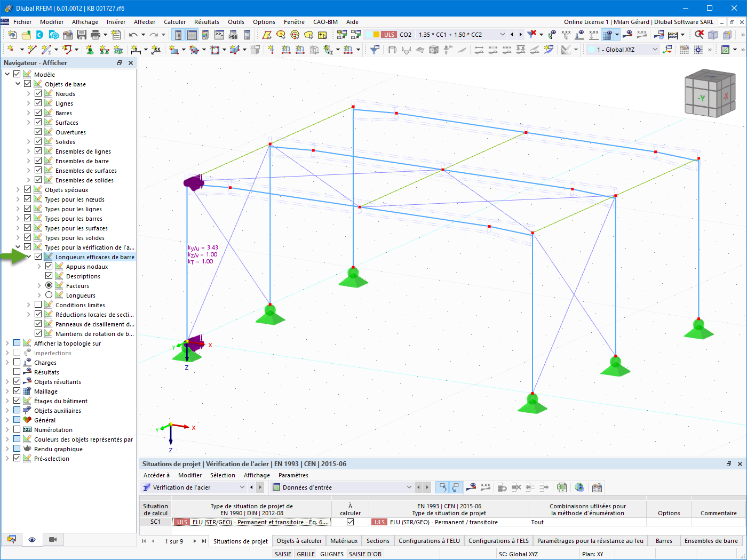Open the CAO-BIM menu
The image size is (747, 560).
pos(325,22)
